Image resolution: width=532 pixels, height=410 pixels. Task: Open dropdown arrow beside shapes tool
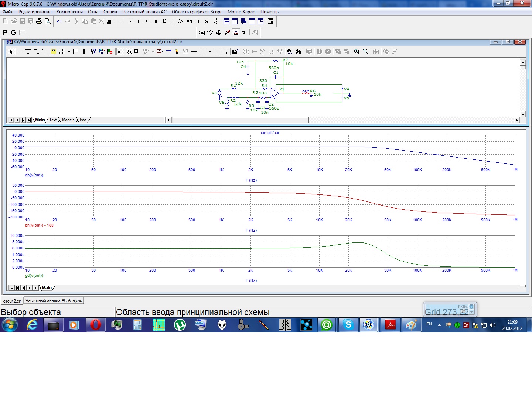tap(69, 52)
